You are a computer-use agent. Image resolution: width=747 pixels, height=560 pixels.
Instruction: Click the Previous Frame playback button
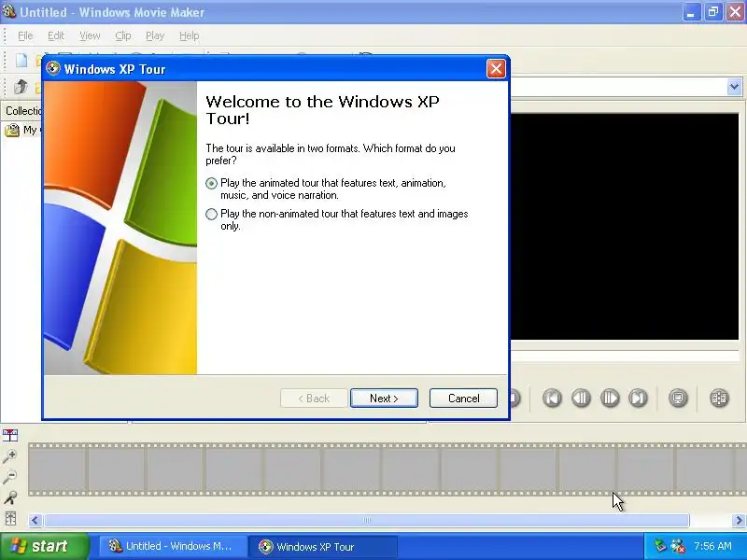tap(581, 398)
